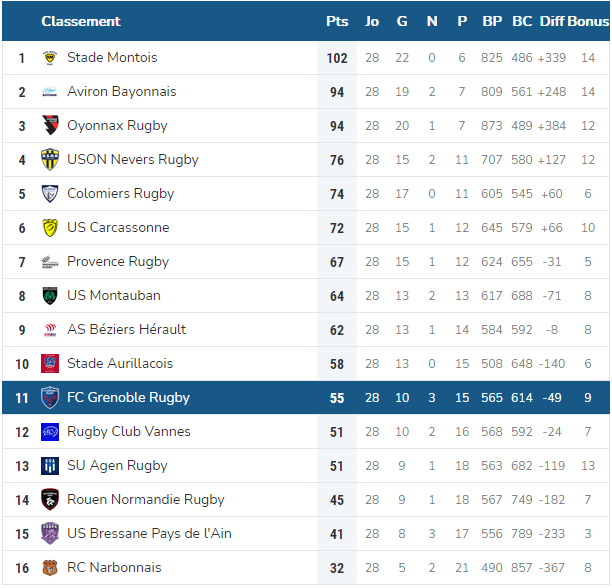
Task: Click the US Carcassonne yellow shield logo
Action: (50, 228)
